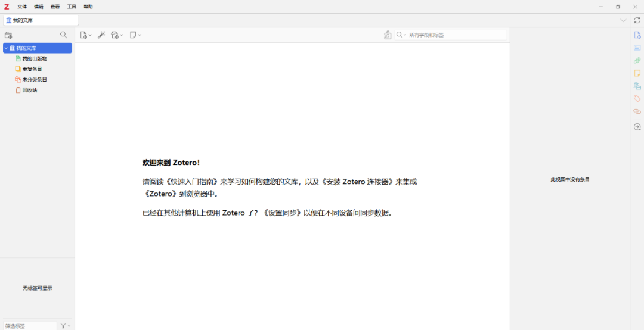Close the Zotero window
The width and height of the screenshot is (644, 330).
coord(636,7)
